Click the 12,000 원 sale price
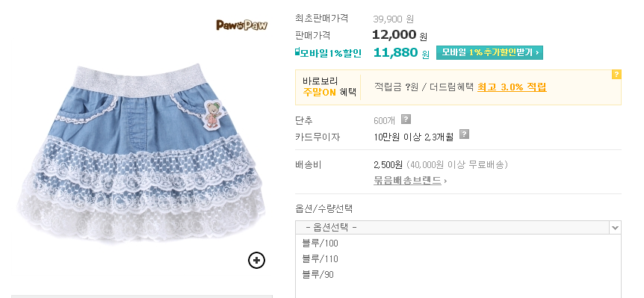The height and width of the screenshot is (298, 644). pyautogui.click(x=400, y=35)
